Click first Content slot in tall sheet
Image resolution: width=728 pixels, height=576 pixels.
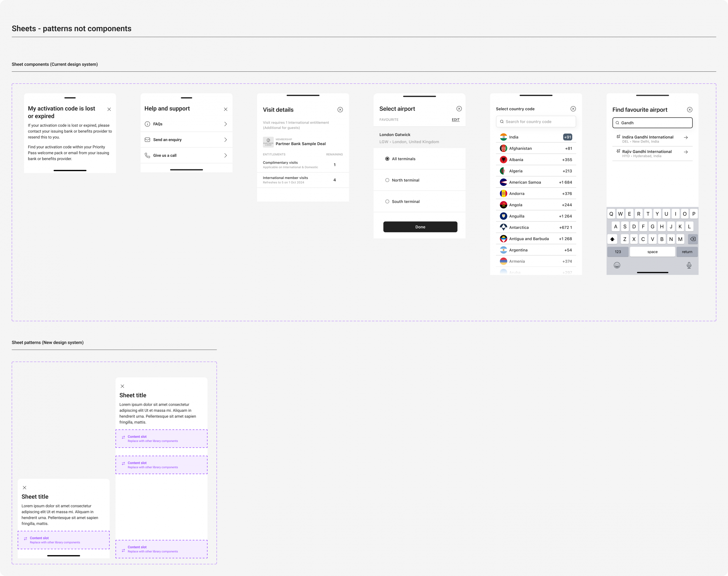tap(162, 439)
